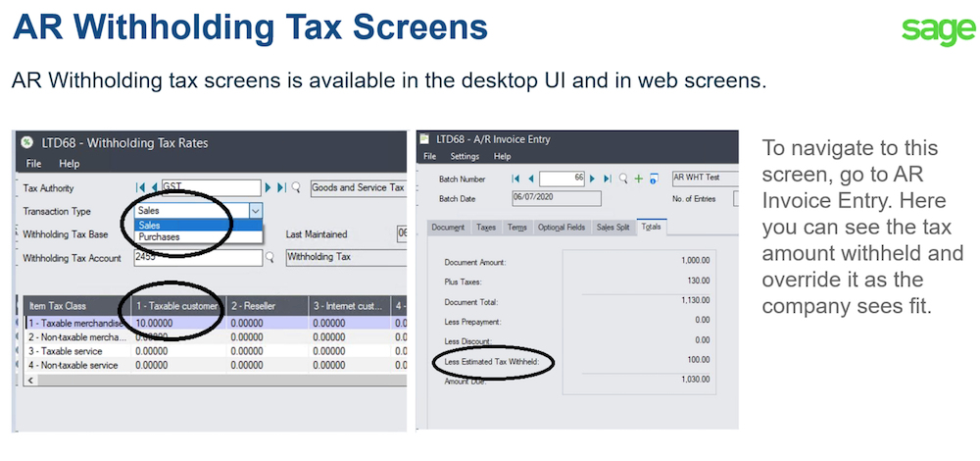Image resolution: width=980 pixels, height=461 pixels.
Task: Click No. of Entries label
Action: tap(694, 199)
